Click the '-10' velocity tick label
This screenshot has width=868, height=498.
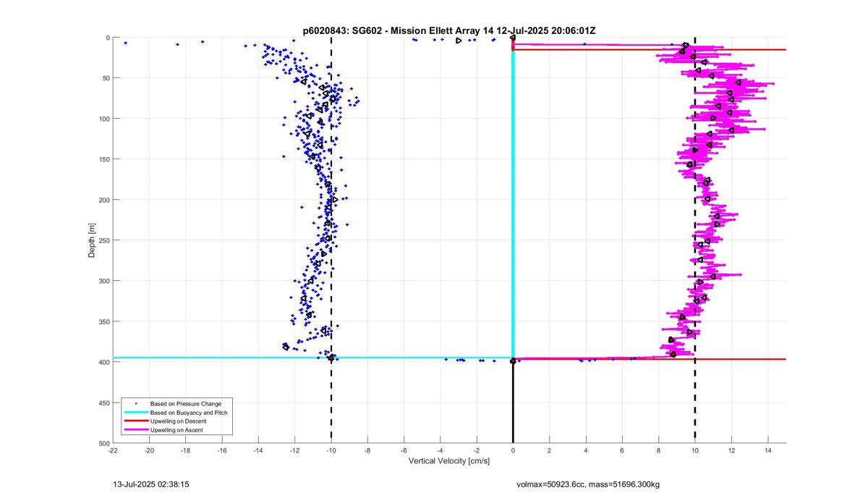coord(331,450)
